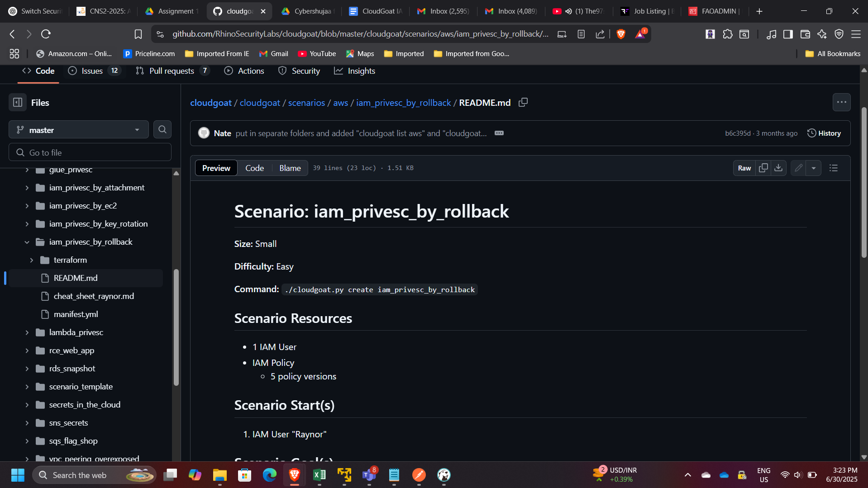
Task: Switch to the Blame tab
Action: click(290, 168)
